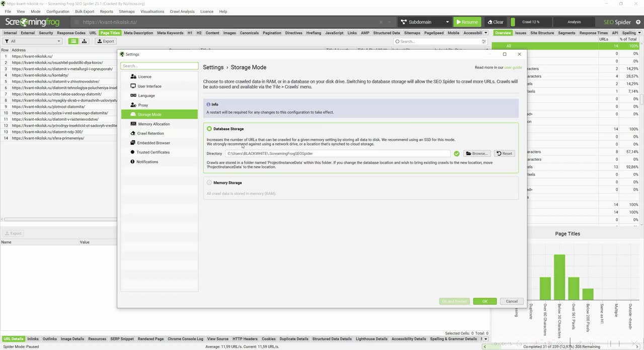Screen dimensions: 644x350
Task: Resume the paused crawl
Action: (x=467, y=22)
